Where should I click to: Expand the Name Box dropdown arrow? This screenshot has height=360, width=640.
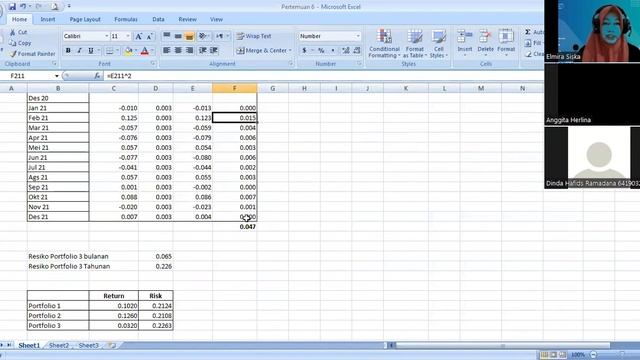click(x=57, y=76)
